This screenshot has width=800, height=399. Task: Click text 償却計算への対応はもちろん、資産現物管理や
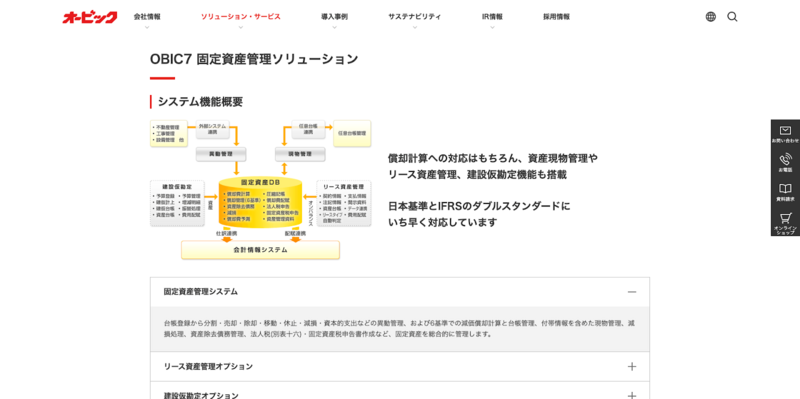click(x=493, y=158)
